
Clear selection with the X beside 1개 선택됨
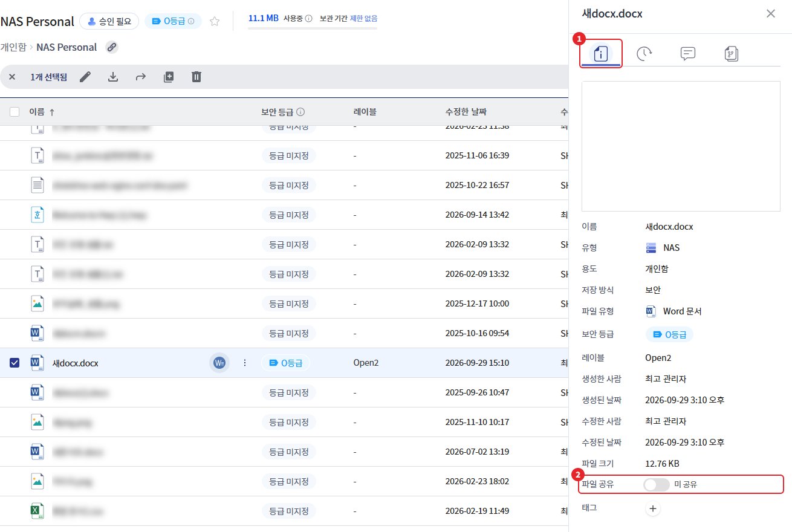(12, 77)
